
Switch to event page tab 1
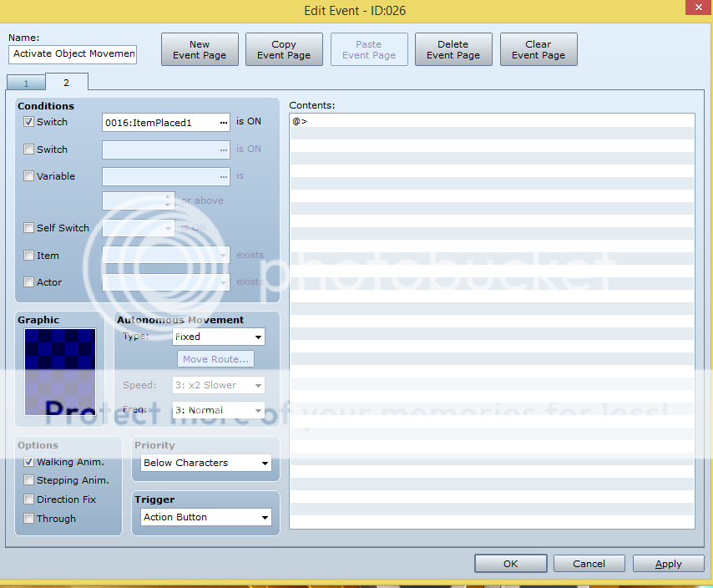click(26, 83)
